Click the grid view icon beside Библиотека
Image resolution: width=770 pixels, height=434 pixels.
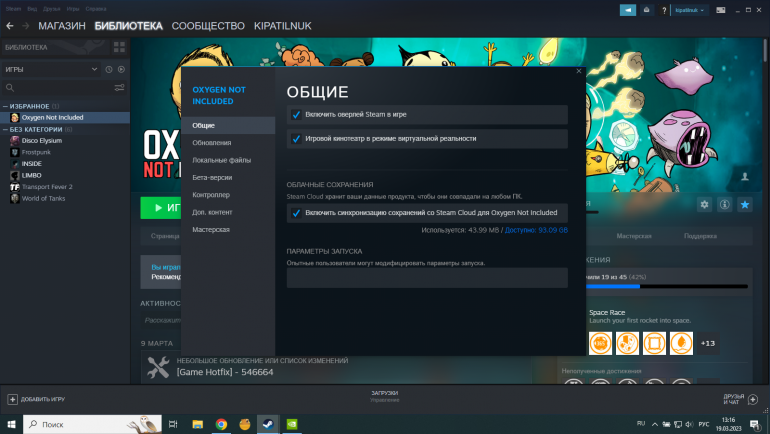coord(119,46)
